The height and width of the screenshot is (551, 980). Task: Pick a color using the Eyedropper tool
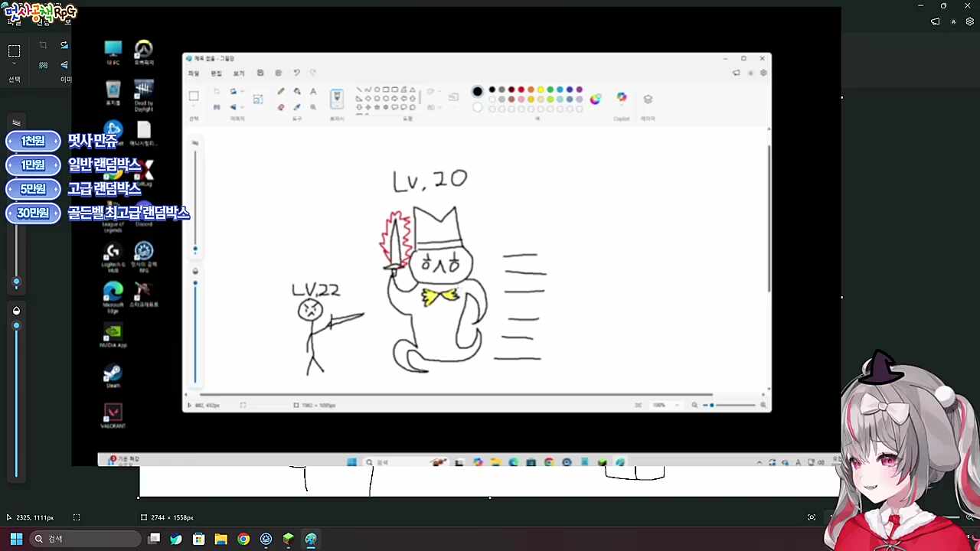[x=297, y=106]
